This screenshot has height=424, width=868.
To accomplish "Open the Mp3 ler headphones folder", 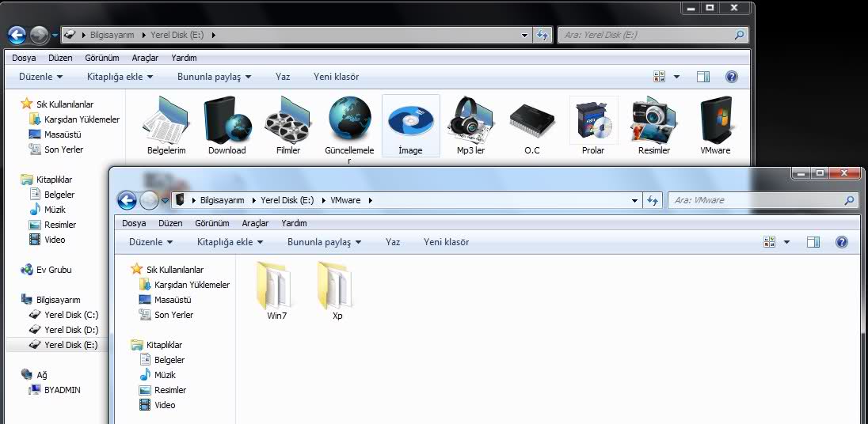I will point(470,120).
